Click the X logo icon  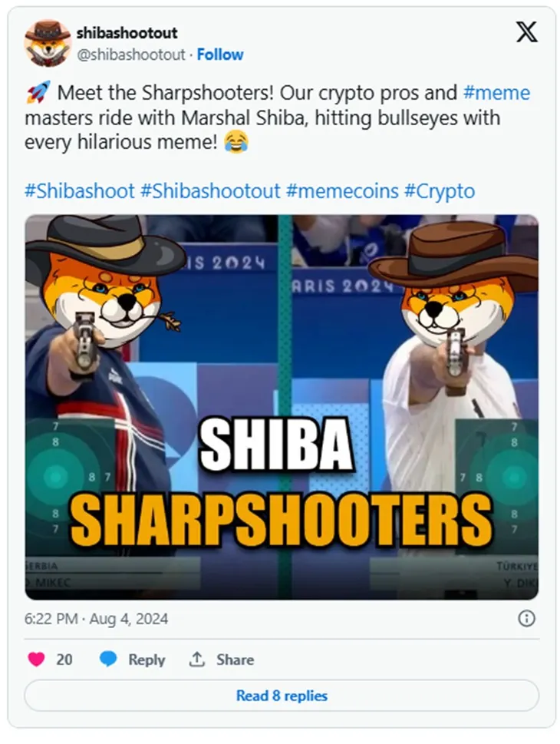(526, 32)
